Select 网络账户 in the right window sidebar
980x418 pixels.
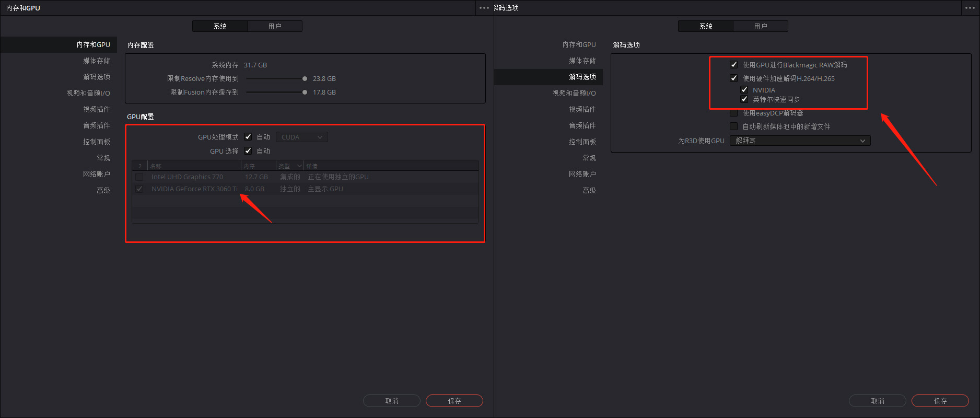coord(582,174)
